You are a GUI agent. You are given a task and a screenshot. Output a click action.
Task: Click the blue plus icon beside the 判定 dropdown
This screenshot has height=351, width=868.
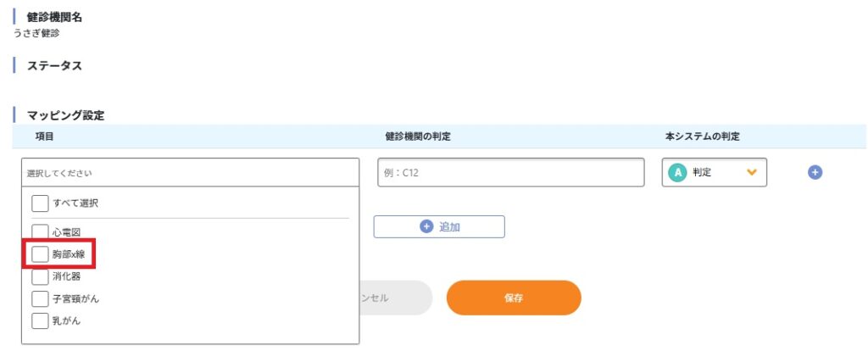point(815,172)
